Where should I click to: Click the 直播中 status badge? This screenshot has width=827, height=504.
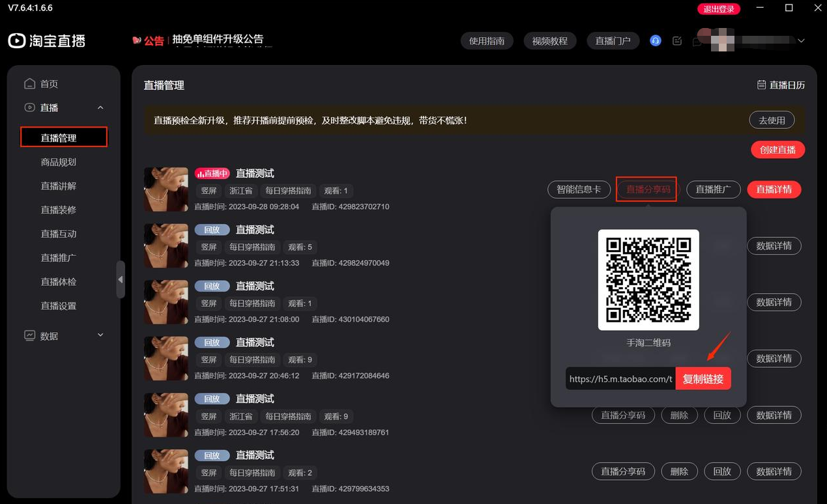pyautogui.click(x=212, y=173)
